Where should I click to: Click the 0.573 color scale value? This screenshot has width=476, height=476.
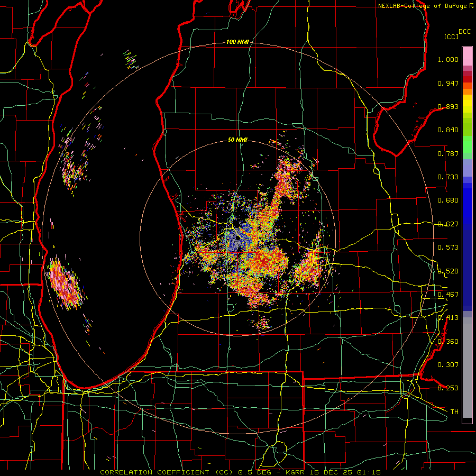(x=448, y=248)
